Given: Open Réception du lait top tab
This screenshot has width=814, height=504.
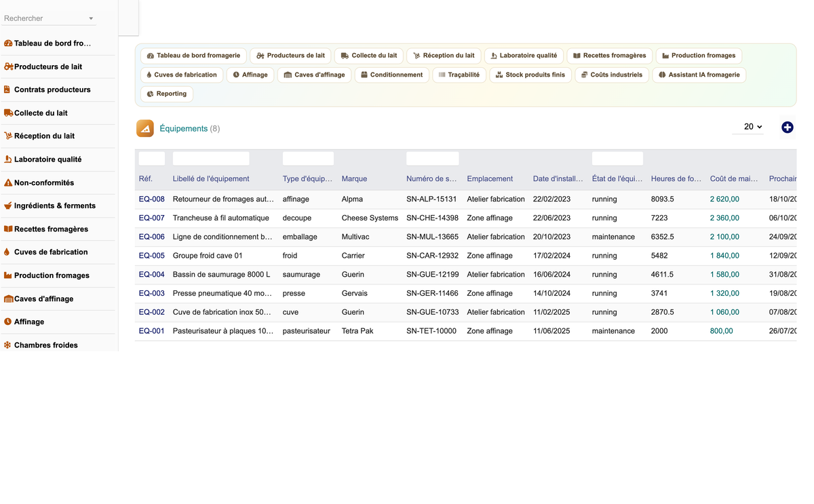Looking at the screenshot, I should coord(444,56).
